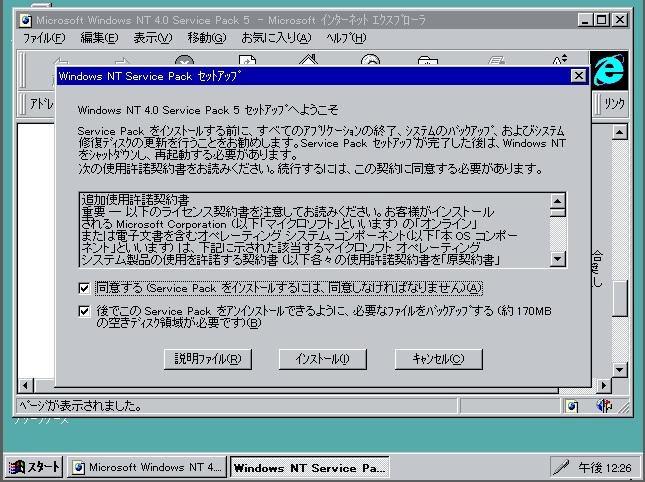Click the browser horizontal scroll right arrow

603,386
